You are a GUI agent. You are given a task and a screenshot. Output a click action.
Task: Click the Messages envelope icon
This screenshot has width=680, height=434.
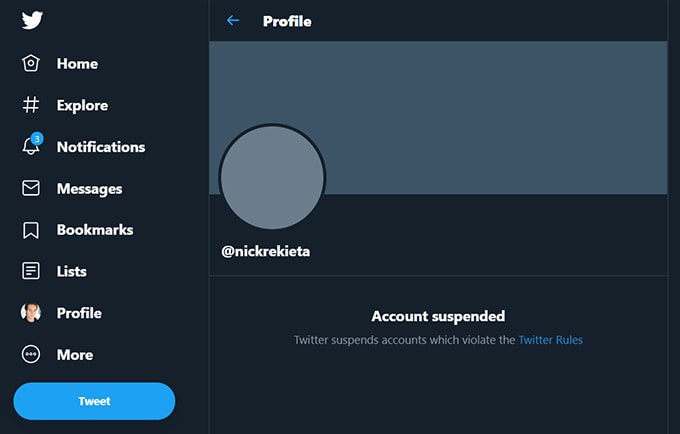[31, 188]
